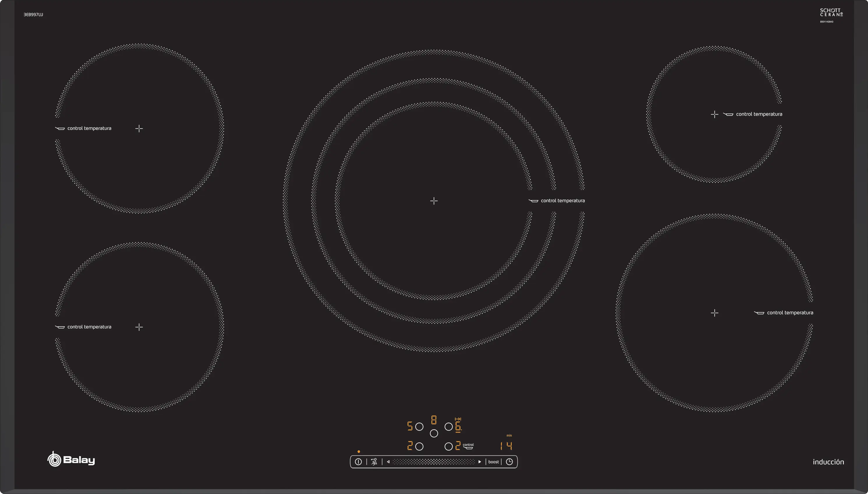Select the lower-right zone circle showing 2 control

click(449, 447)
